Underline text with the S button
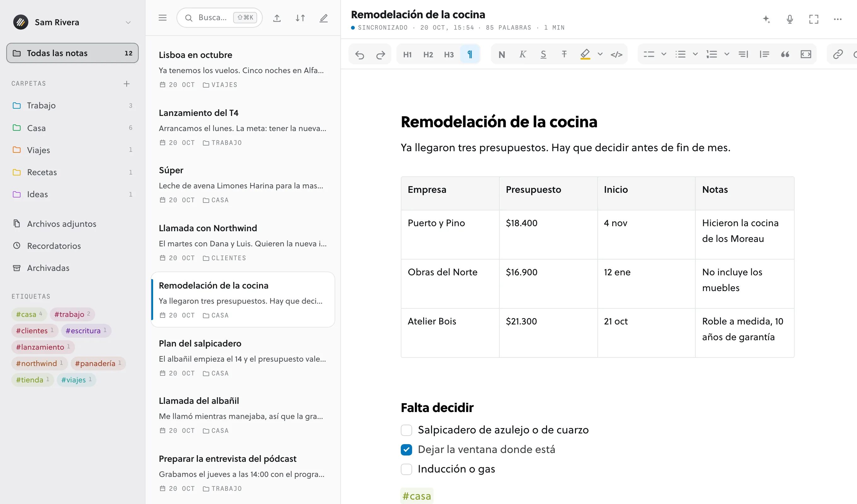Screen dimensions: 857x504 544,54
